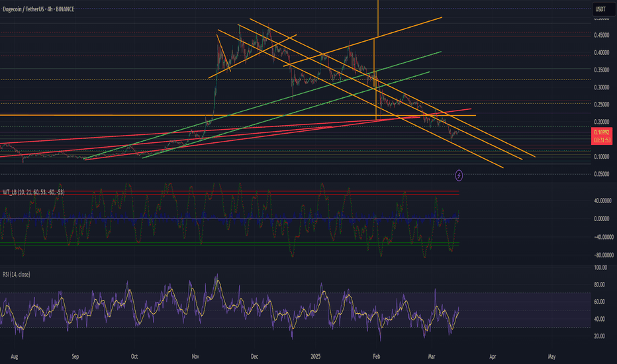Click the Sep label on time axis
Image resolution: width=617 pixels, height=364 pixels.
[75, 357]
